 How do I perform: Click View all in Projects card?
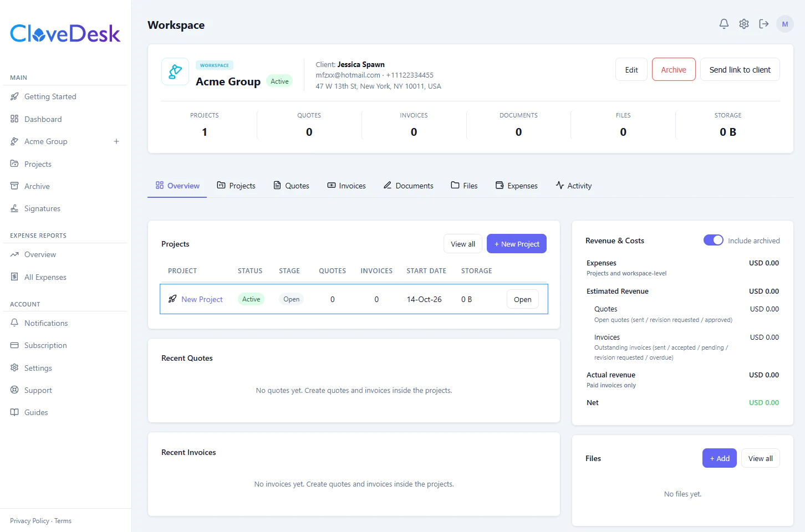463,244
